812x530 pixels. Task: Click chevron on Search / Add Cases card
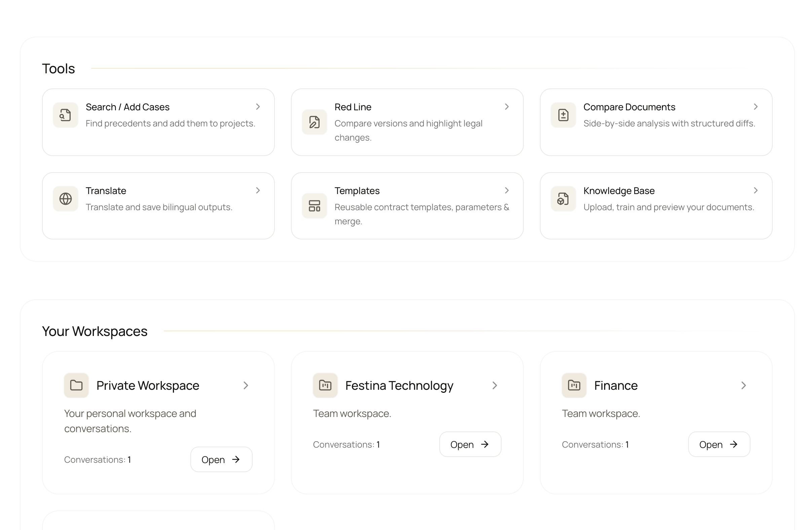258,107
